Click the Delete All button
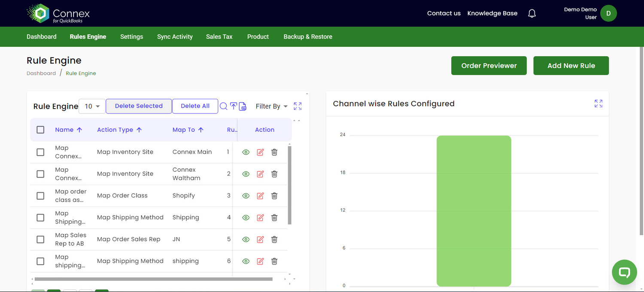Screen dimensions: 644x292 [x=195, y=106]
